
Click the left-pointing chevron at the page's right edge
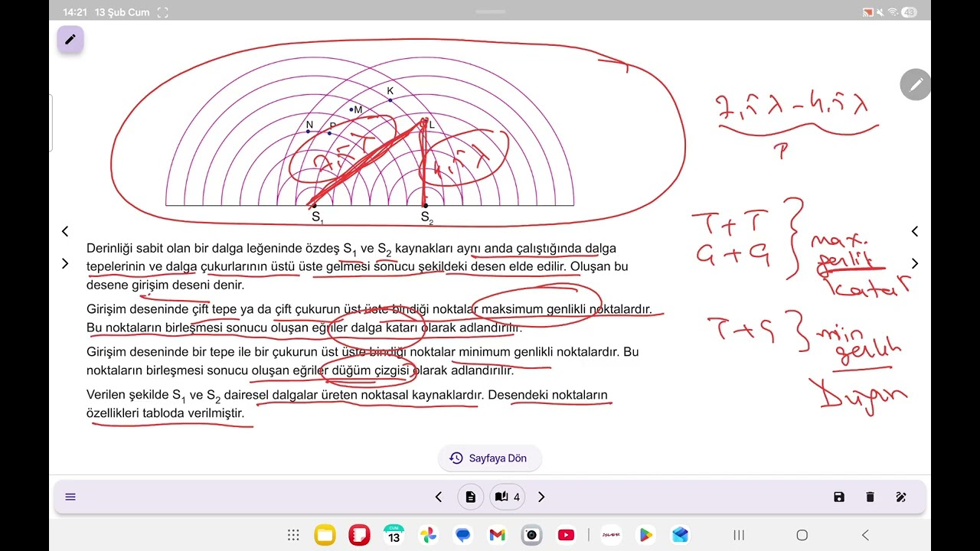915,231
